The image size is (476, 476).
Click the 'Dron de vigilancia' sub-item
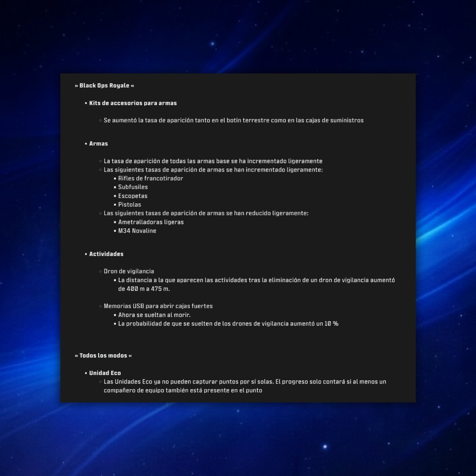click(129, 271)
